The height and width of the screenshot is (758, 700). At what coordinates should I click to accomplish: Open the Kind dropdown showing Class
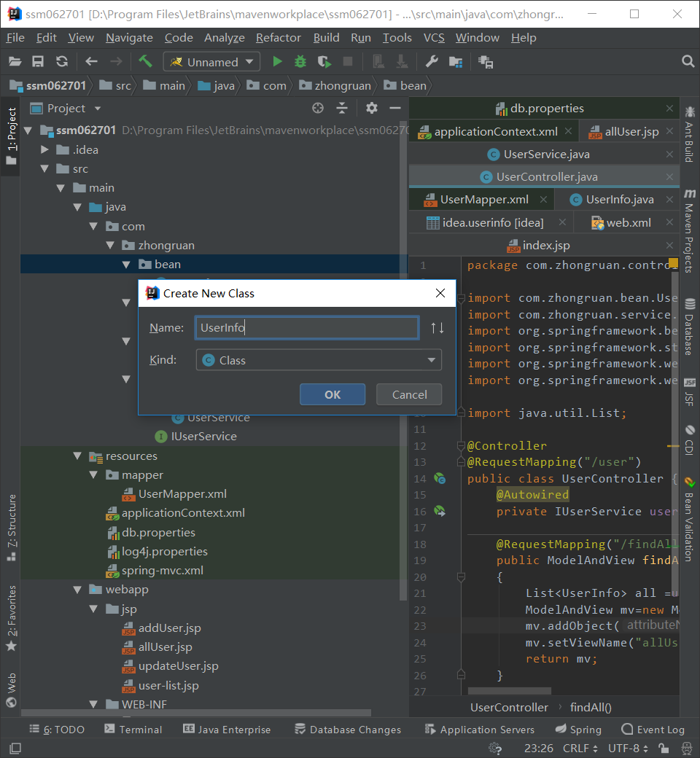pos(319,360)
